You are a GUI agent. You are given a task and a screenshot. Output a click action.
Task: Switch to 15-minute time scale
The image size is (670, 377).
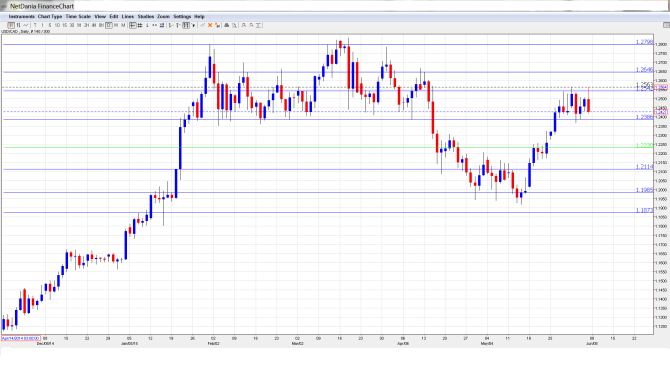point(65,26)
